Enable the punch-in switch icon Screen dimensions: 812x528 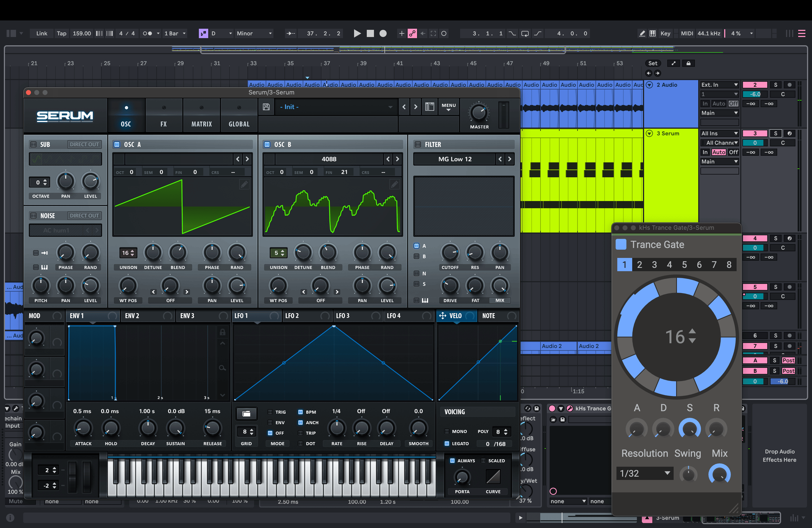pyautogui.click(x=512, y=33)
